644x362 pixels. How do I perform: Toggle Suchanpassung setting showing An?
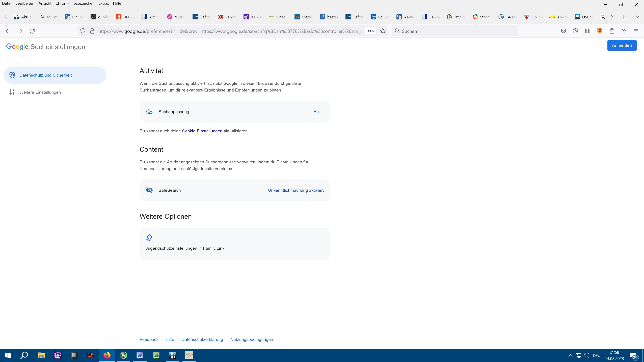click(x=316, y=112)
